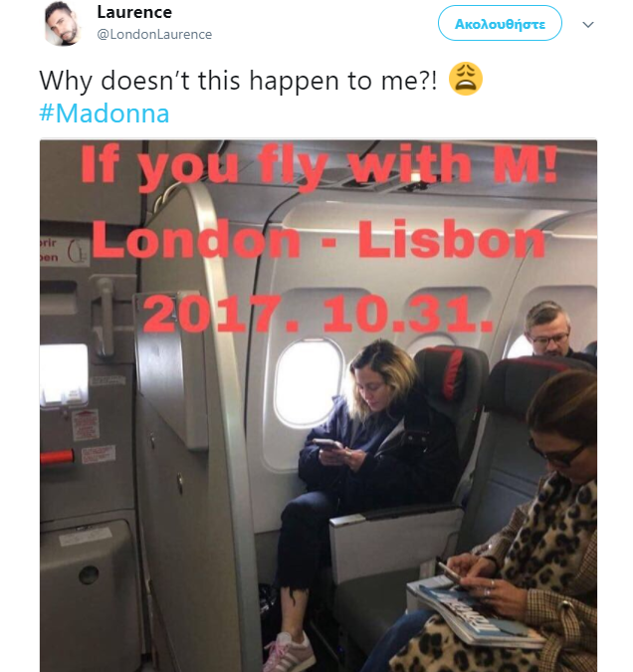Click the "2017. 10.31." date overlay
Image resolution: width=633 pixels, height=672 pixels.
coord(317,314)
